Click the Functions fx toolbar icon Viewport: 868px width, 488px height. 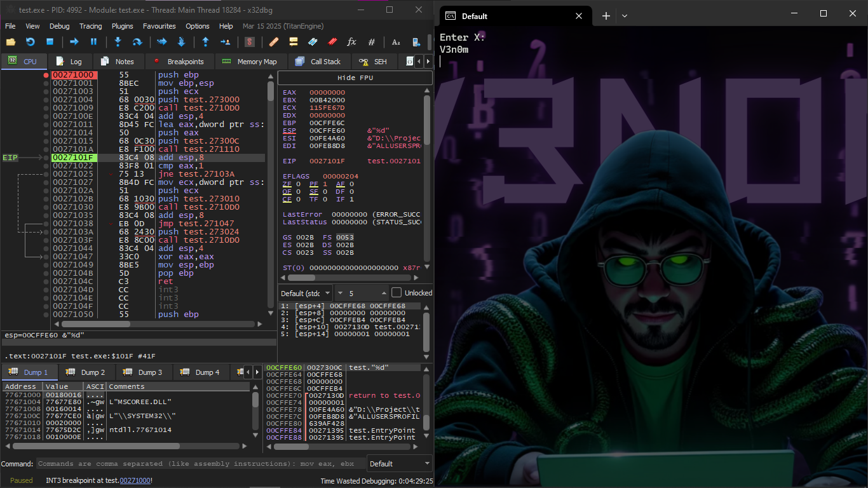351,42
